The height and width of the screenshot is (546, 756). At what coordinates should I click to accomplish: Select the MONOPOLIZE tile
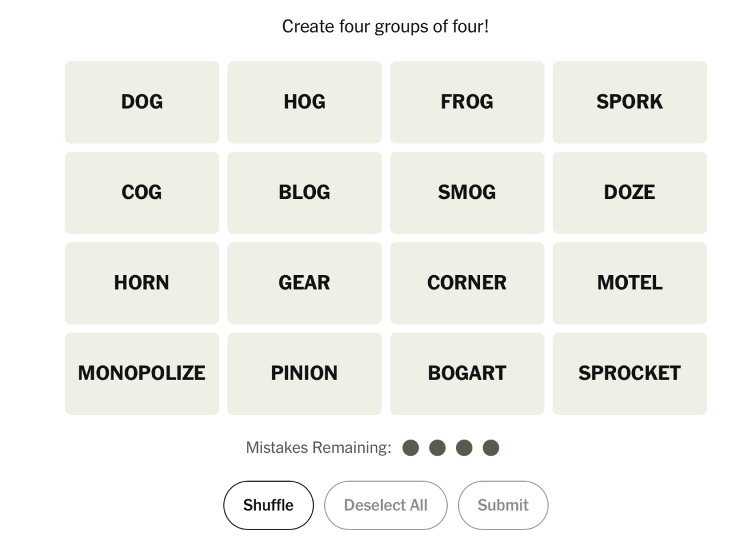click(142, 373)
